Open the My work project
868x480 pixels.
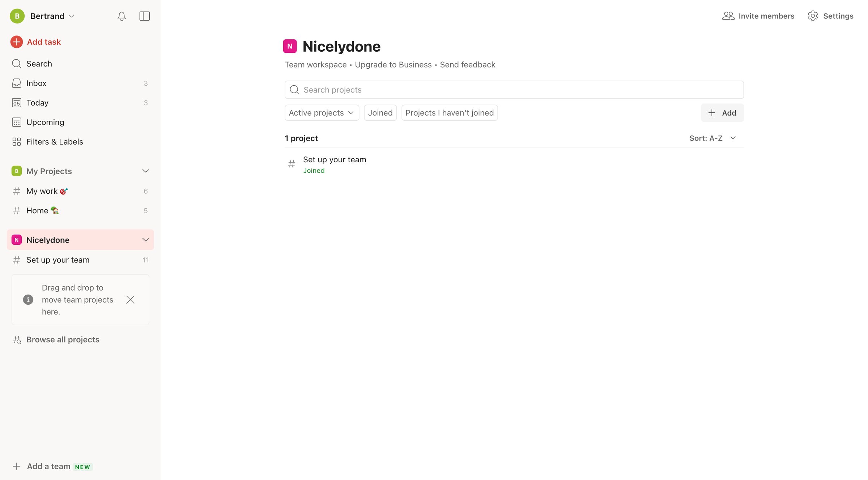point(80,191)
